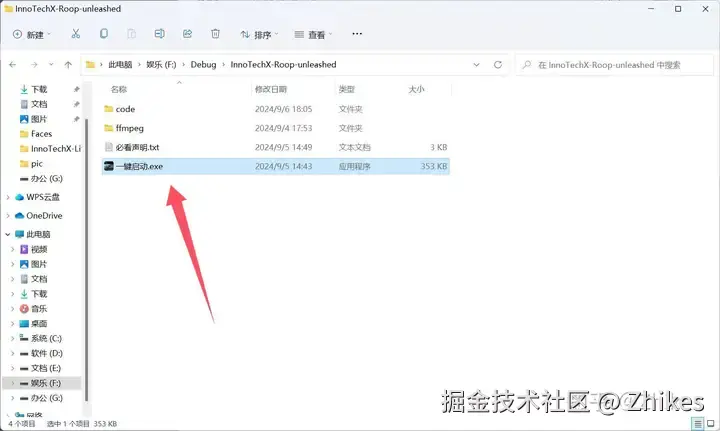The image size is (720, 431).
Task: Select WPS云盘 in sidebar
Action: 43,197
